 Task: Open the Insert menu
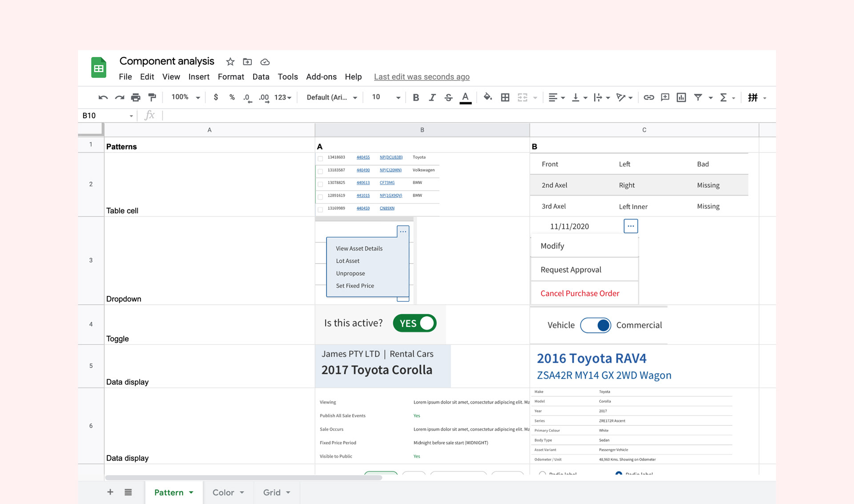pyautogui.click(x=199, y=77)
